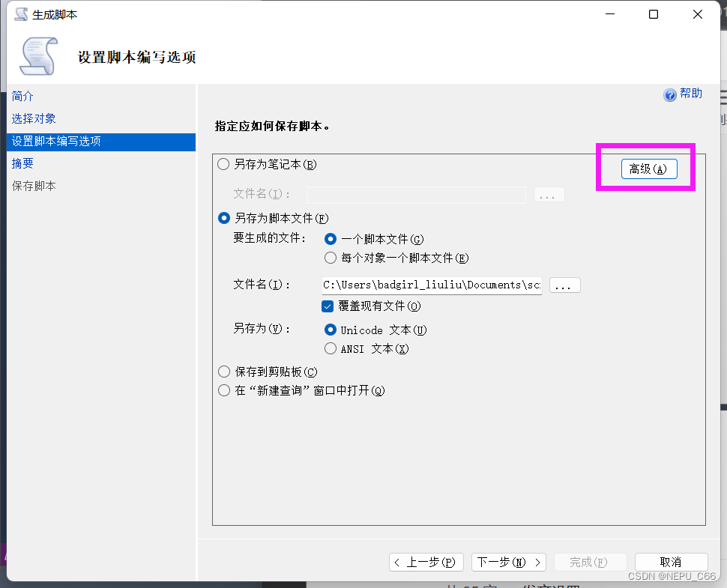Select the 另存为笔记本 radio option
This screenshot has height=588, width=727.
click(x=223, y=164)
